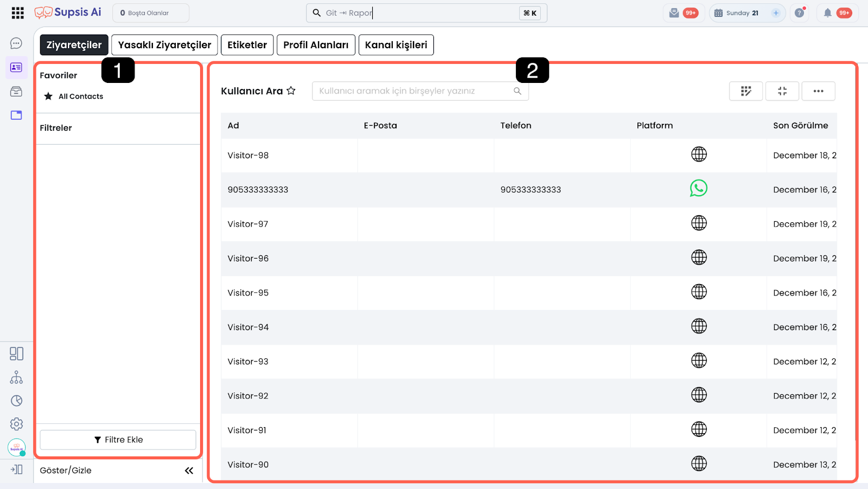Open the pie chart reports icon

[16, 401]
